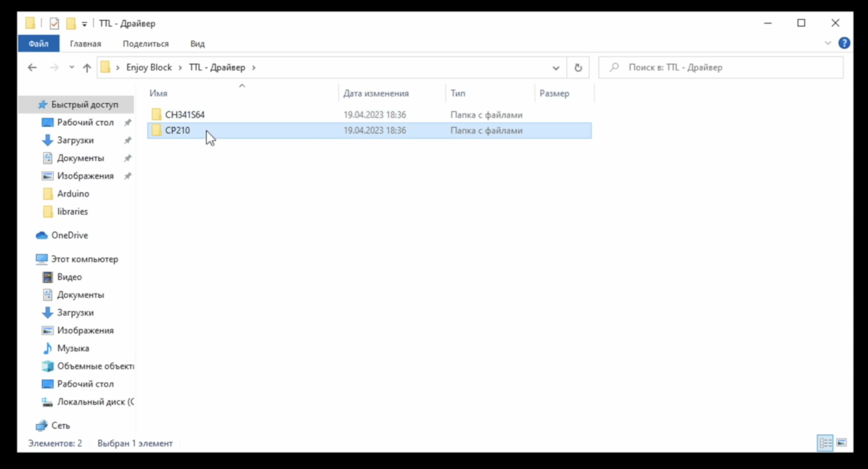This screenshot has width=868, height=469.
Task: Expand the chevron after TTL - Драйвер in path
Action: (x=254, y=68)
